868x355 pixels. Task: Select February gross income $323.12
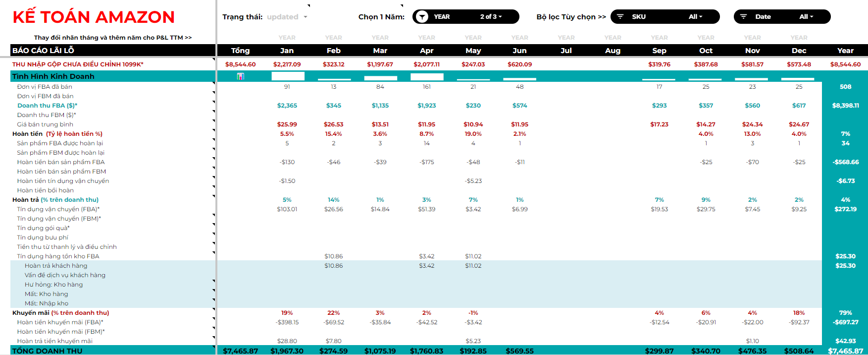tap(334, 64)
